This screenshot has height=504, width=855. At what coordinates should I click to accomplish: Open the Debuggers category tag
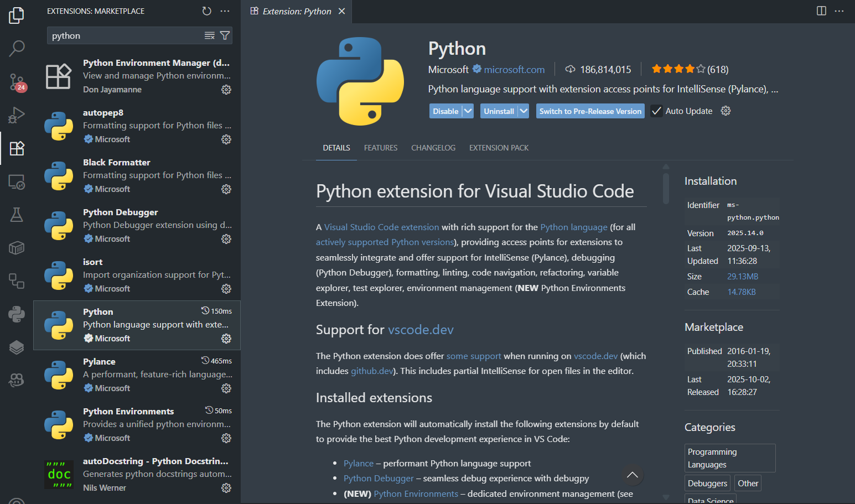(707, 484)
